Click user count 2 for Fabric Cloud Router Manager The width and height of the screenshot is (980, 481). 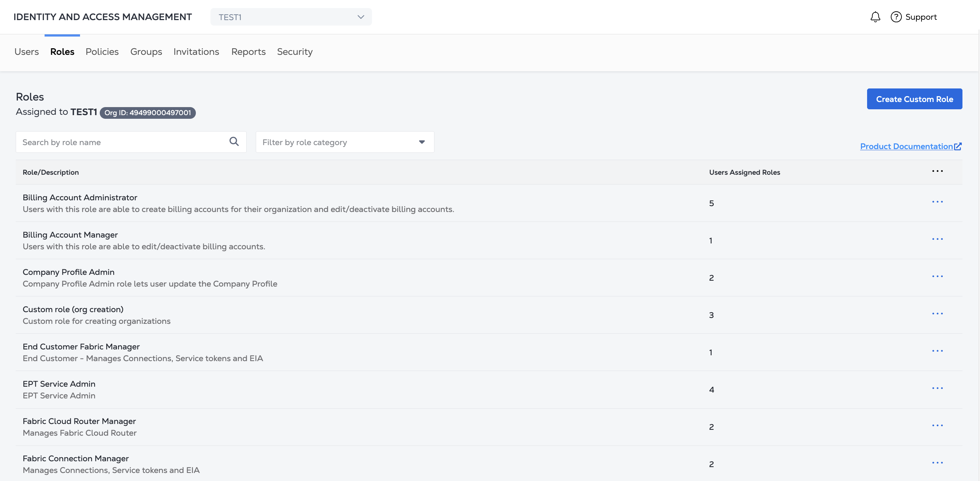[x=711, y=427]
